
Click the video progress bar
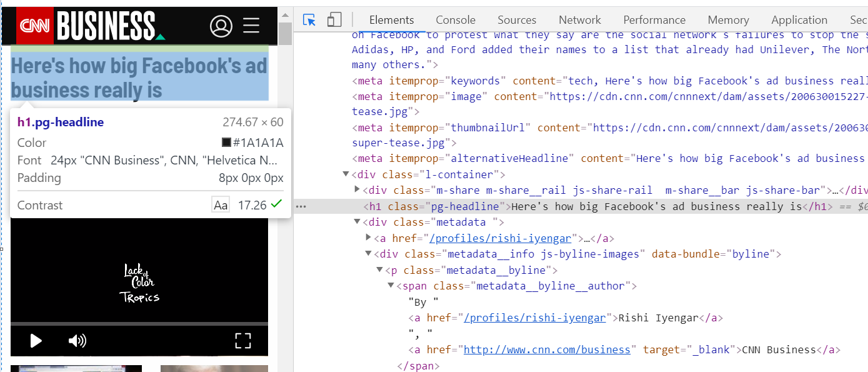pyautogui.click(x=139, y=324)
